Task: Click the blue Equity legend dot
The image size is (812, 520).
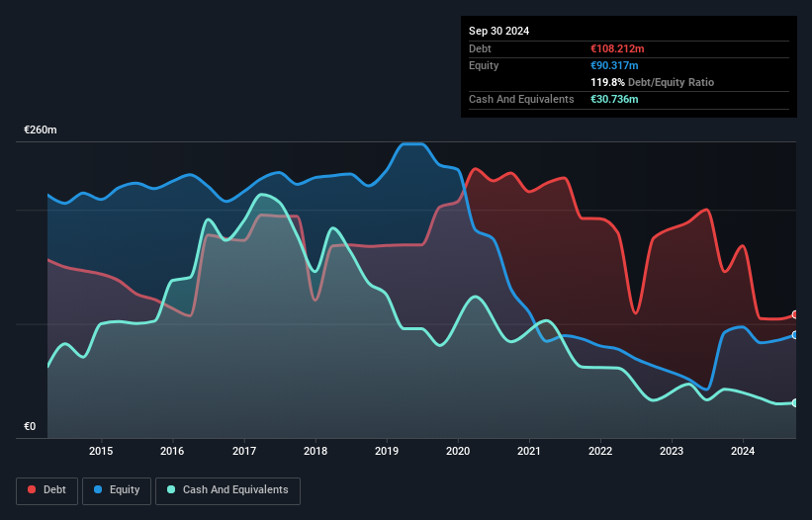Action: (x=98, y=489)
